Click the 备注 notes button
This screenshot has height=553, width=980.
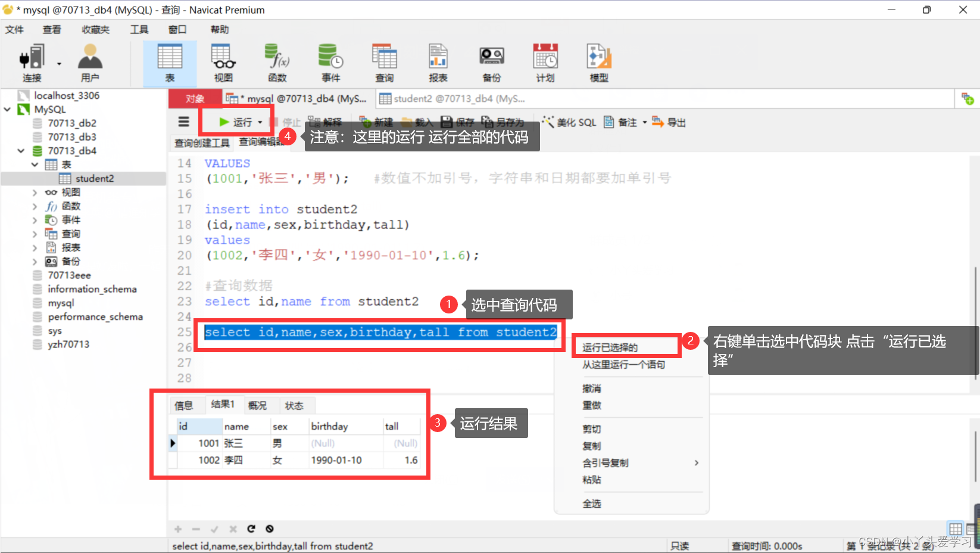tap(621, 122)
